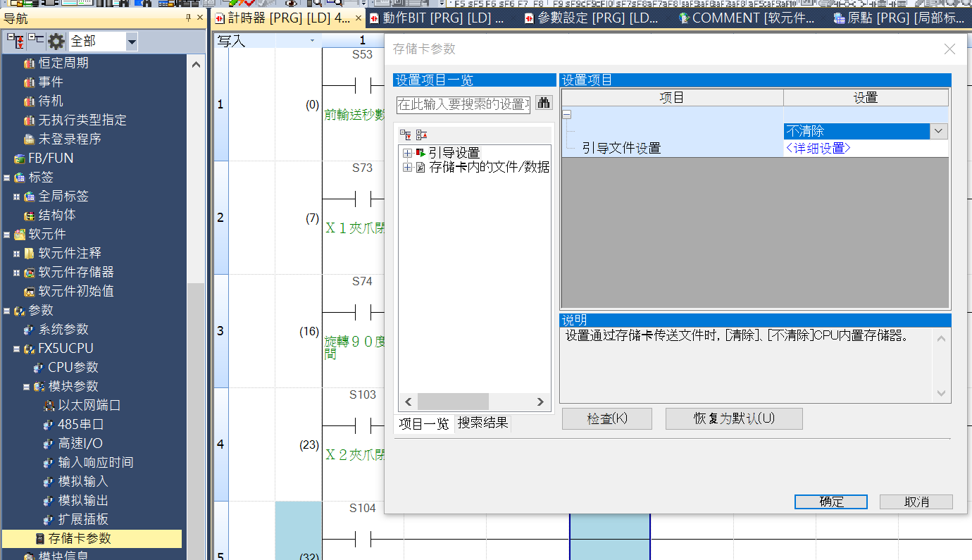Open the <详细设置> link

818,148
